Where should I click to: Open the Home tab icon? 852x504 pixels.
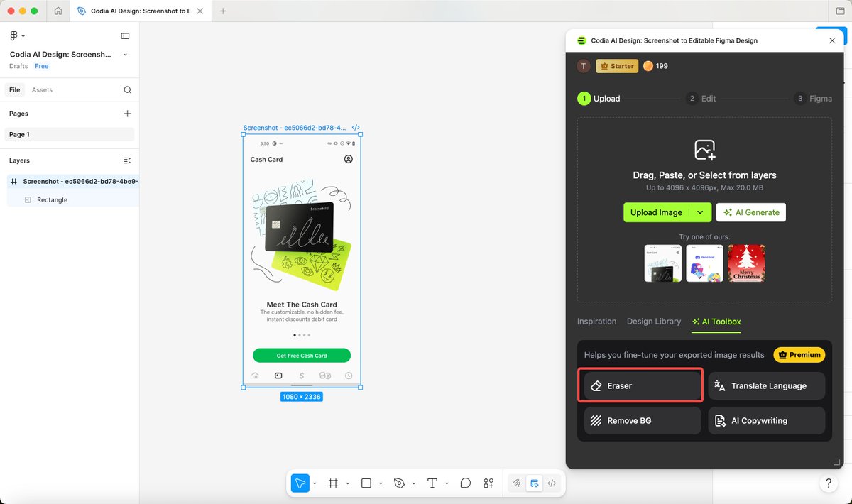[x=58, y=11]
